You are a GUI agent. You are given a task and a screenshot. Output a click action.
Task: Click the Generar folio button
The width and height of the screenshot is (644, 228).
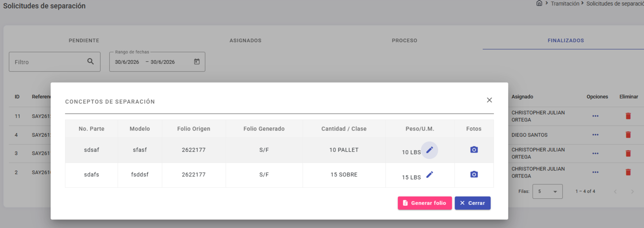tap(424, 203)
